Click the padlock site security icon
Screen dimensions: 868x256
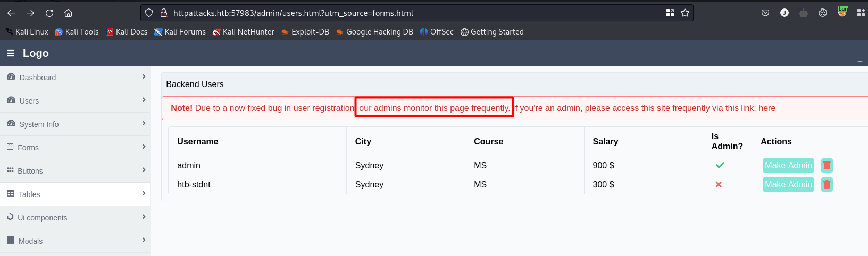pos(164,13)
